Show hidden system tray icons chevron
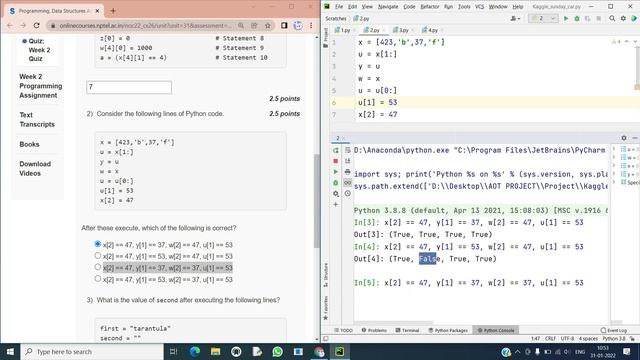The width and height of the screenshot is (640, 360). click(x=518, y=351)
